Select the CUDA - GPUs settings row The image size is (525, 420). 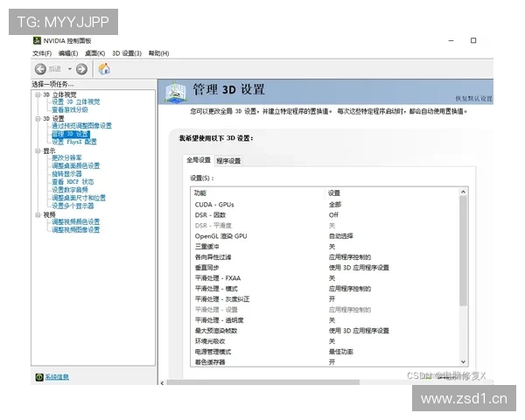click(x=325, y=205)
